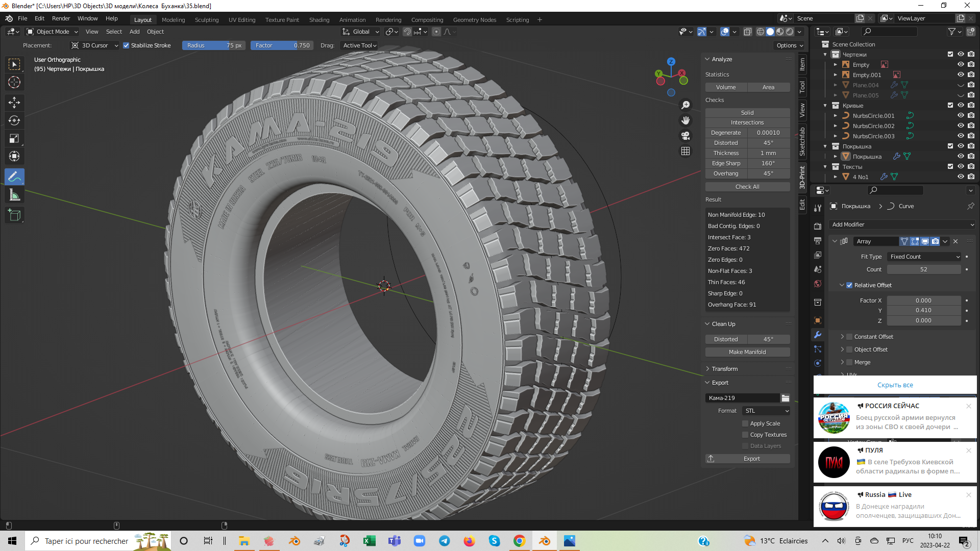
Task: Expand the Transform panel
Action: pos(724,369)
